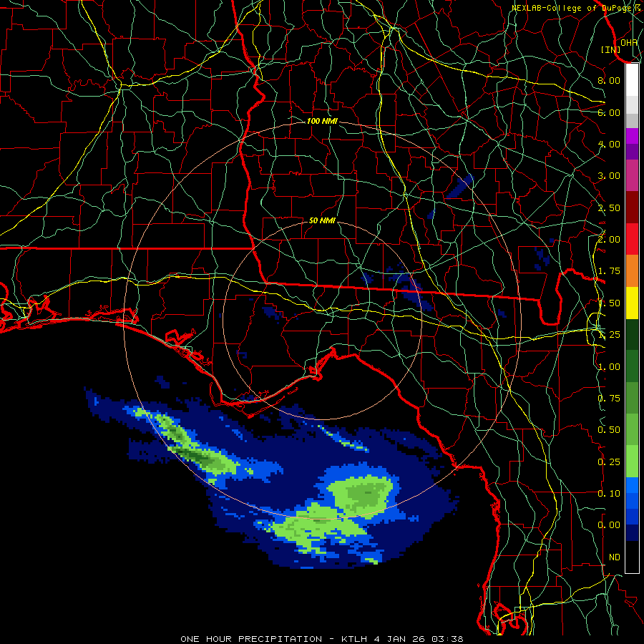The width and height of the screenshot is (644, 644).
Task: Click the 8.00 legend value
Action: 609,80
